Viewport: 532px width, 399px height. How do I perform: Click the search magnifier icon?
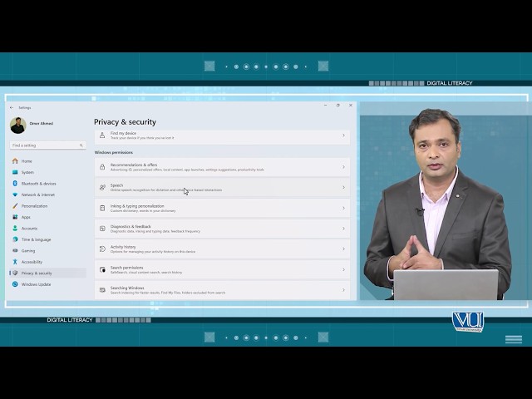81,145
